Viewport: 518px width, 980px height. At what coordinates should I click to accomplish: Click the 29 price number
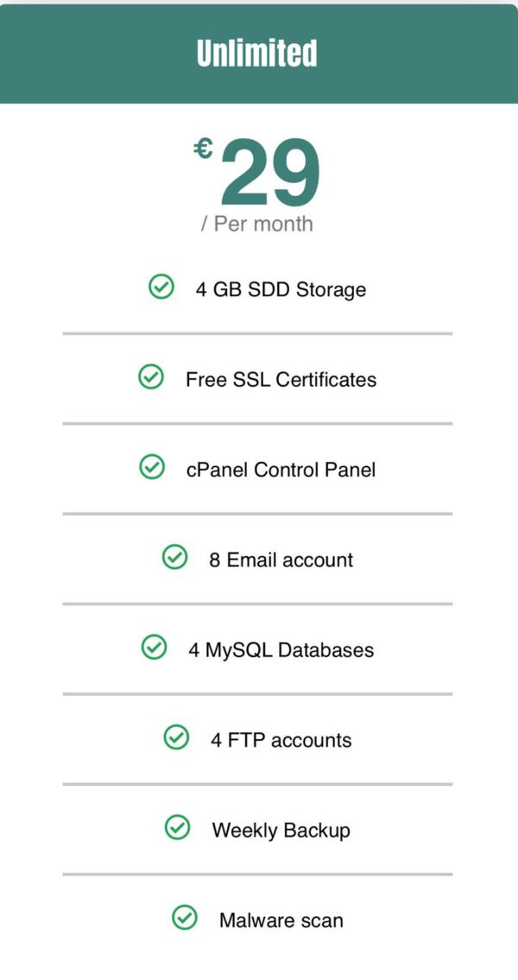[270, 173]
